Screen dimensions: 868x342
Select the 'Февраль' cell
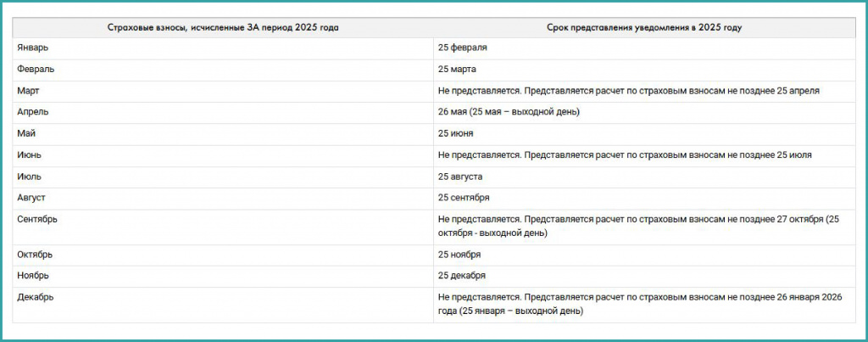223,70
